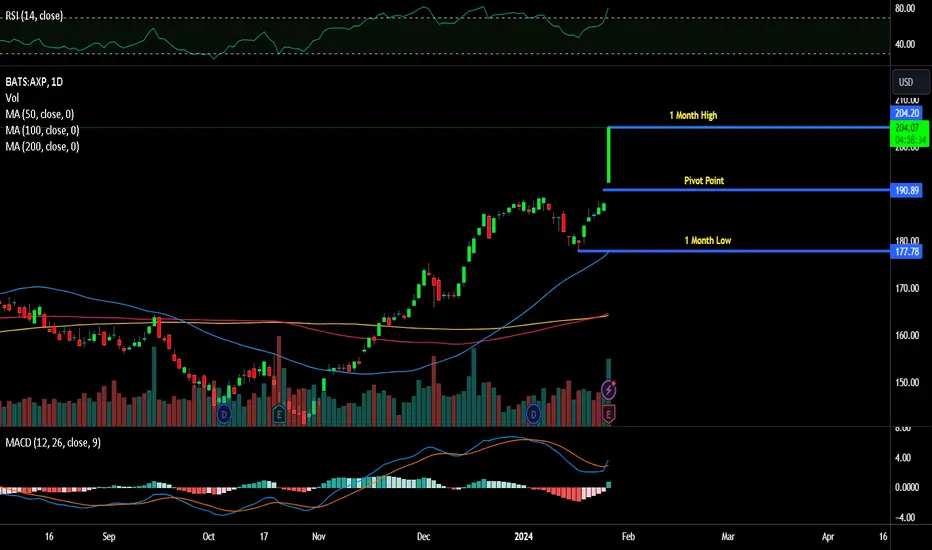Click the 160.00 price scale value

907,335
